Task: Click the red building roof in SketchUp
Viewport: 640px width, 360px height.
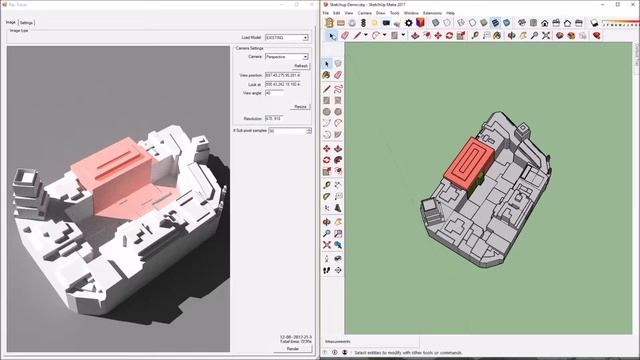Action: coord(469,162)
